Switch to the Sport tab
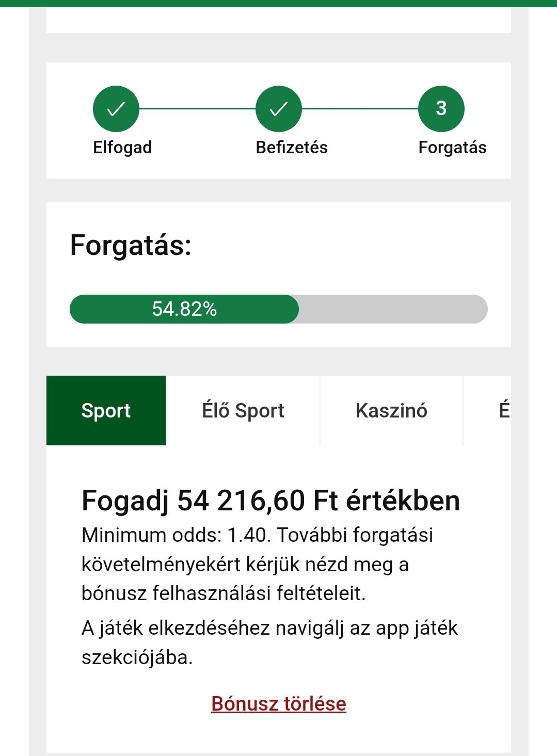The image size is (557, 756). 106,411
